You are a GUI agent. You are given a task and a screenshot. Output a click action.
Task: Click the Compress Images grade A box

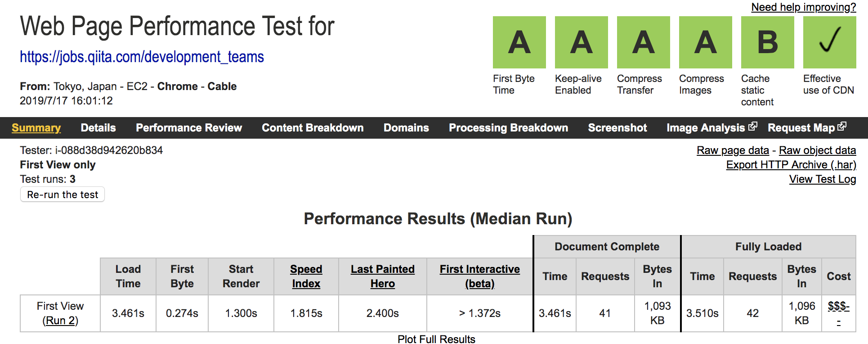pos(705,42)
